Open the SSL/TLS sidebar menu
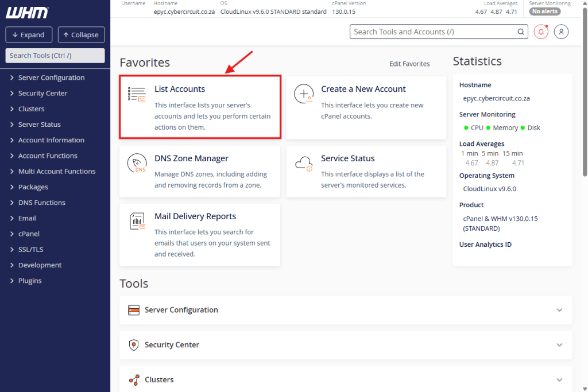Screen dimensions: 588x392 coord(30,250)
